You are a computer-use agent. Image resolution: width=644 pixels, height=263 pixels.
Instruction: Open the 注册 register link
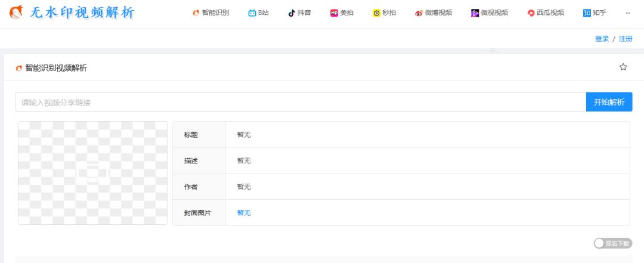click(626, 39)
